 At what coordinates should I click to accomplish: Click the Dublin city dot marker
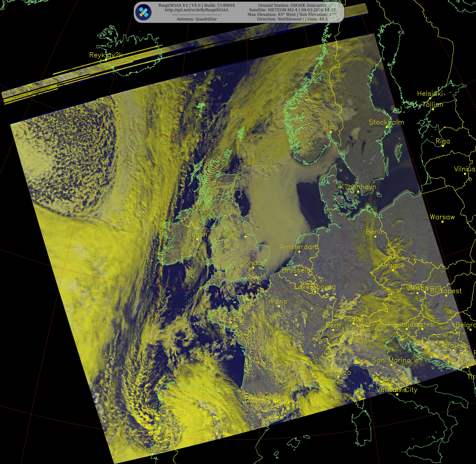tap(197, 239)
